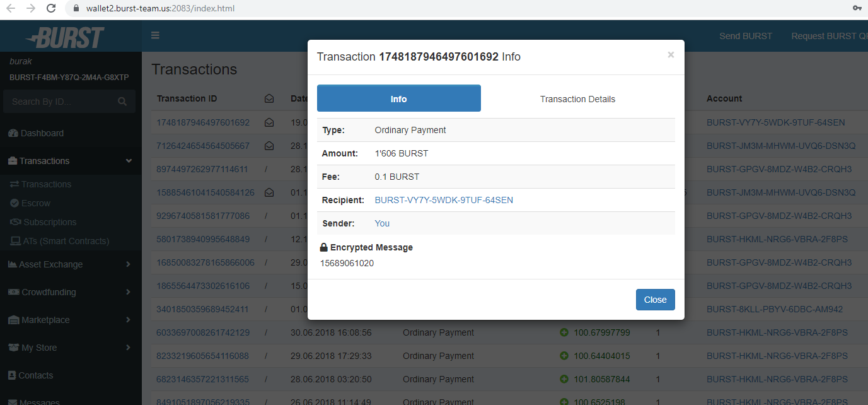Open transaction 8974497262977114611
This screenshot has height=405, width=868.
(x=202, y=169)
